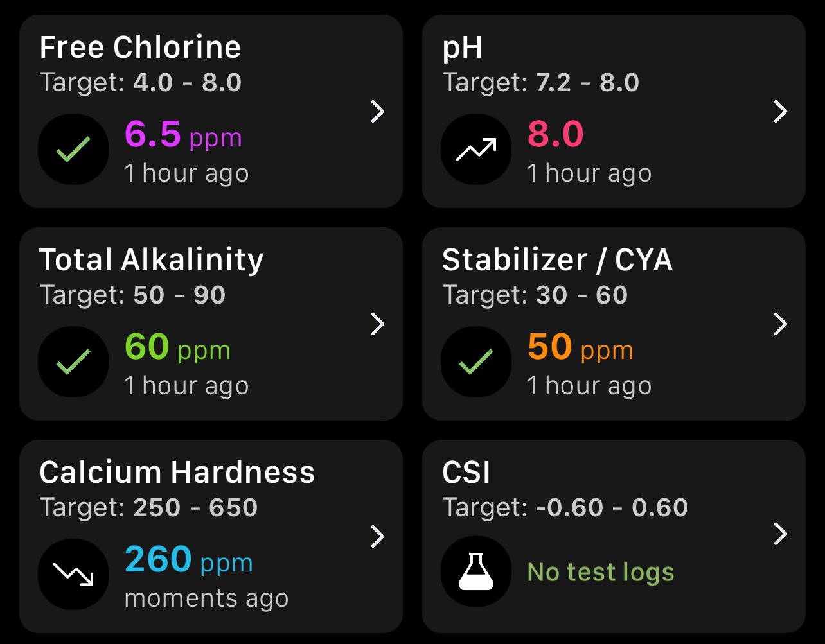Open Total Alkalinity chevron arrow
825x644 pixels.
378,324
